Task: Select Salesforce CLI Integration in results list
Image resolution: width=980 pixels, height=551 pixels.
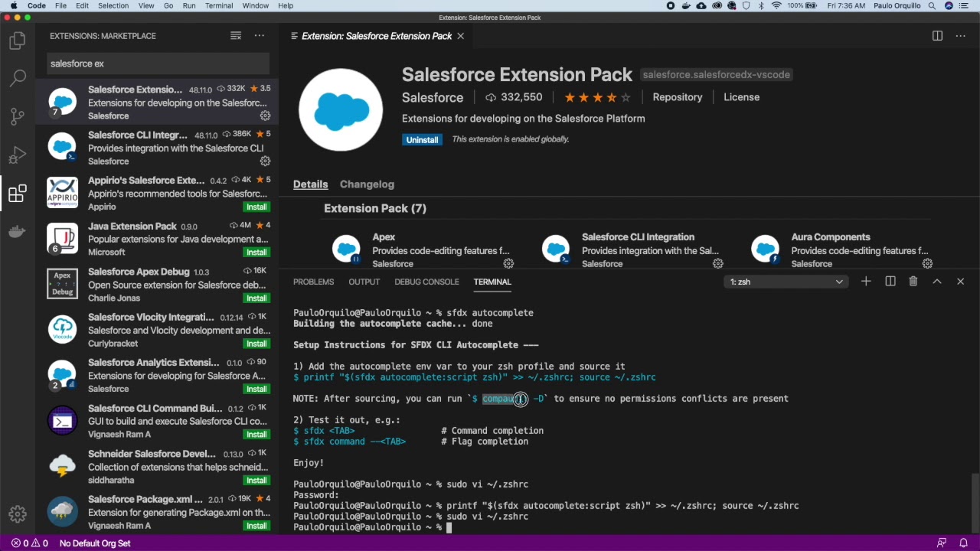Action: click(157, 148)
